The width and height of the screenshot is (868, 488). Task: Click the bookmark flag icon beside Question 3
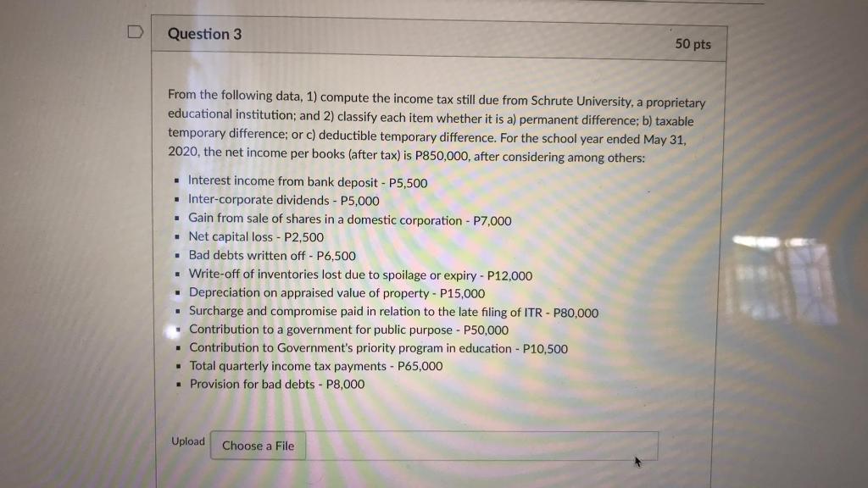136,30
